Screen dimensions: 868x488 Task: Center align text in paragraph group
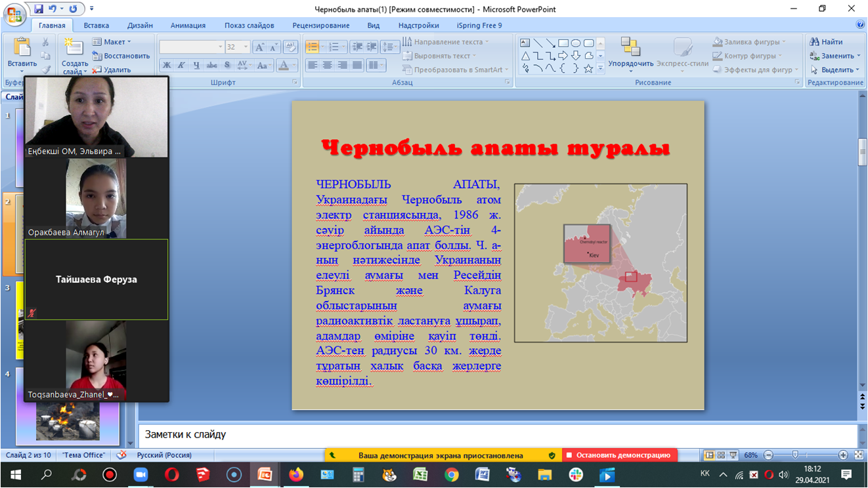[x=327, y=65]
